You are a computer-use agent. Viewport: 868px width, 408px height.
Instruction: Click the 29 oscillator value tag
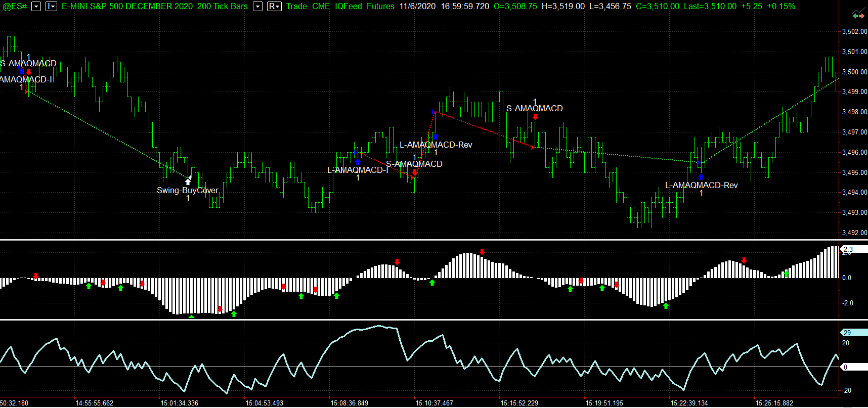(x=853, y=333)
